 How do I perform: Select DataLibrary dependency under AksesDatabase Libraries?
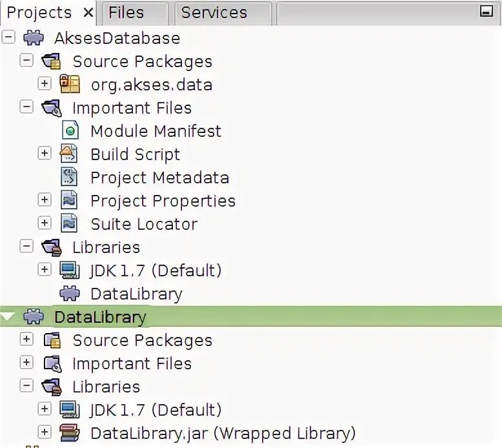click(136, 294)
